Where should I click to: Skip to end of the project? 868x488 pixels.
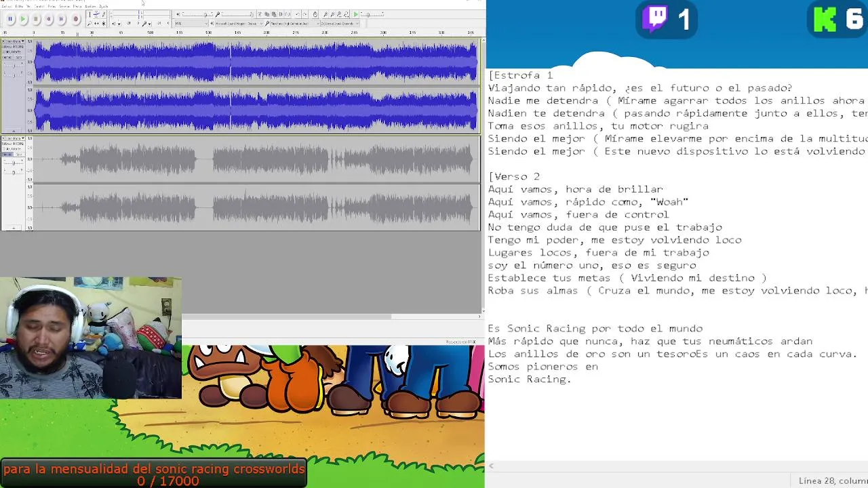(x=61, y=19)
